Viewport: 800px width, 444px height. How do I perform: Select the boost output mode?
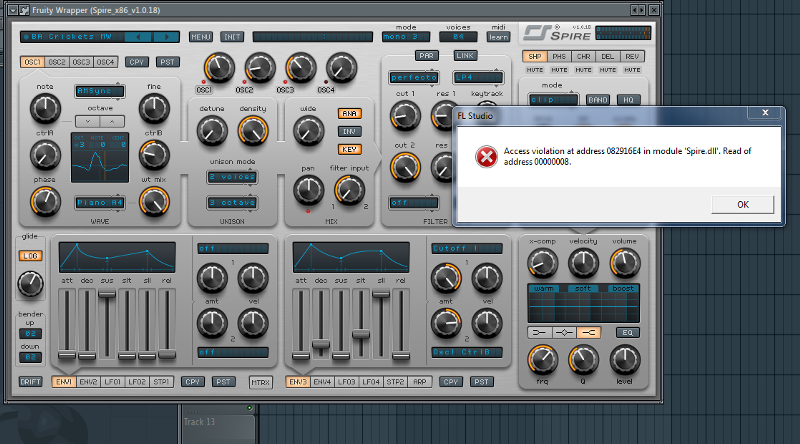(x=623, y=289)
